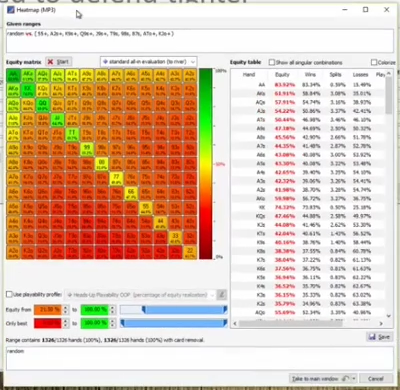Select the 66 cell in the equity matrix
The image size is (400, 390).
(131, 193)
